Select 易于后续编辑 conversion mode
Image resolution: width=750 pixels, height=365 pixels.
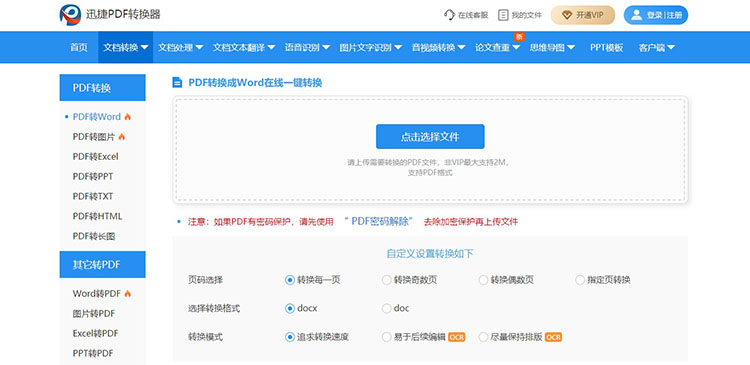(x=386, y=337)
